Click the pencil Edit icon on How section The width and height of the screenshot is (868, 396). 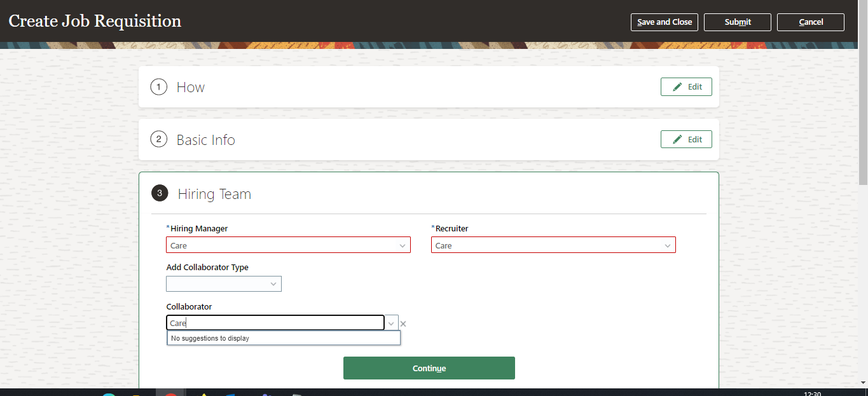[677, 86]
